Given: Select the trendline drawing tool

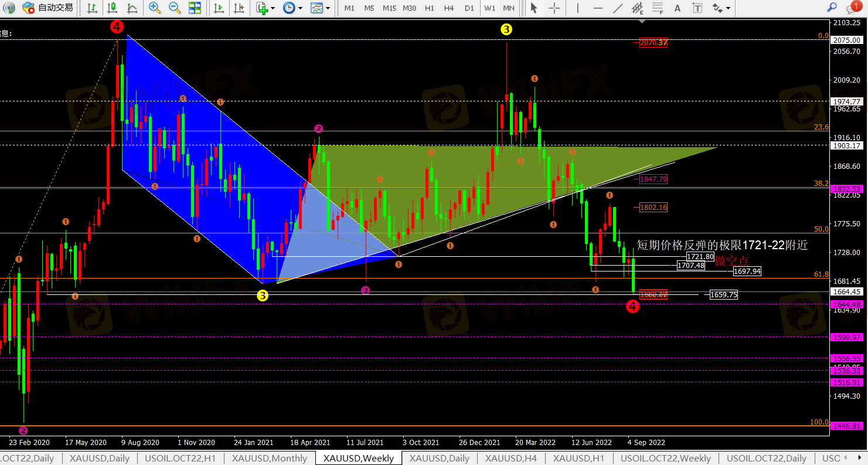Looking at the screenshot, I should [618, 8].
